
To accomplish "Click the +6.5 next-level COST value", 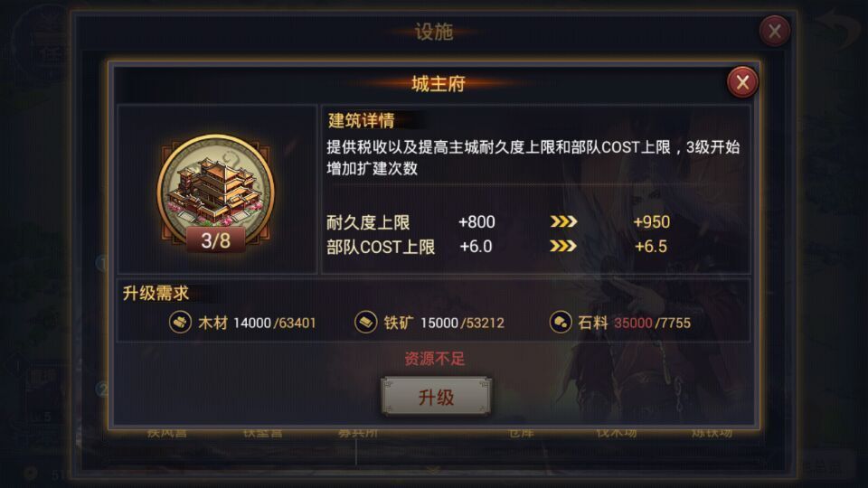I will [x=651, y=246].
